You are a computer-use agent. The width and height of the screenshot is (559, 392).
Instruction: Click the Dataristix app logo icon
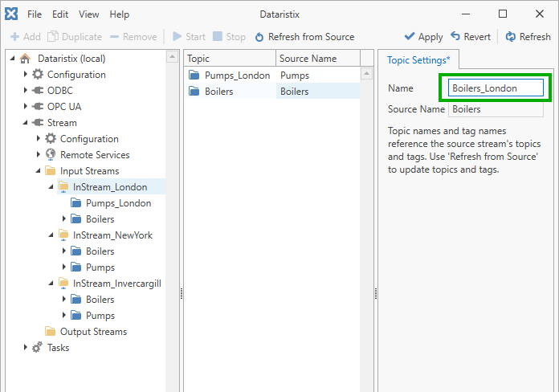(x=11, y=14)
